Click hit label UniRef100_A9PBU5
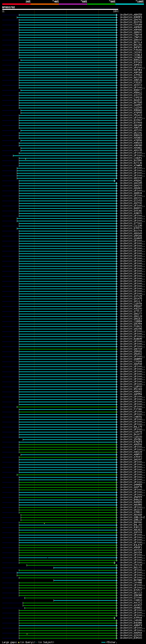The height and width of the screenshot is (644, 146). click(x=131, y=27)
